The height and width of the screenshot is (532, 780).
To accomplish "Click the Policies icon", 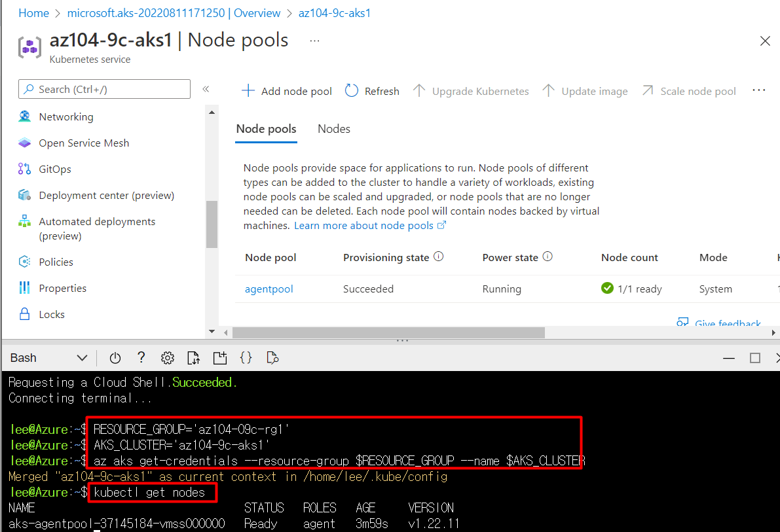I will pyautogui.click(x=24, y=262).
